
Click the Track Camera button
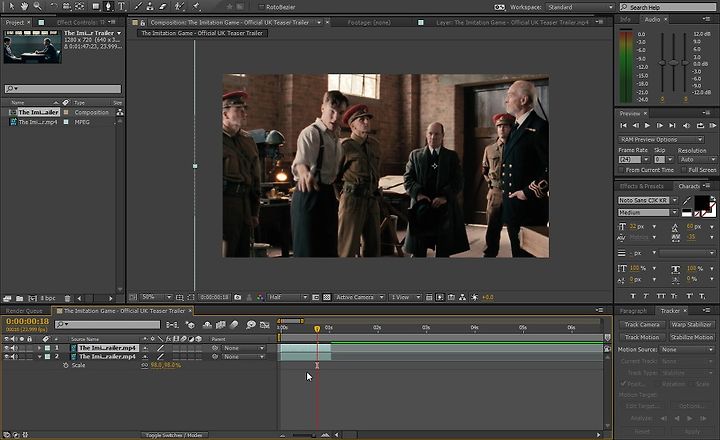pyautogui.click(x=641, y=325)
